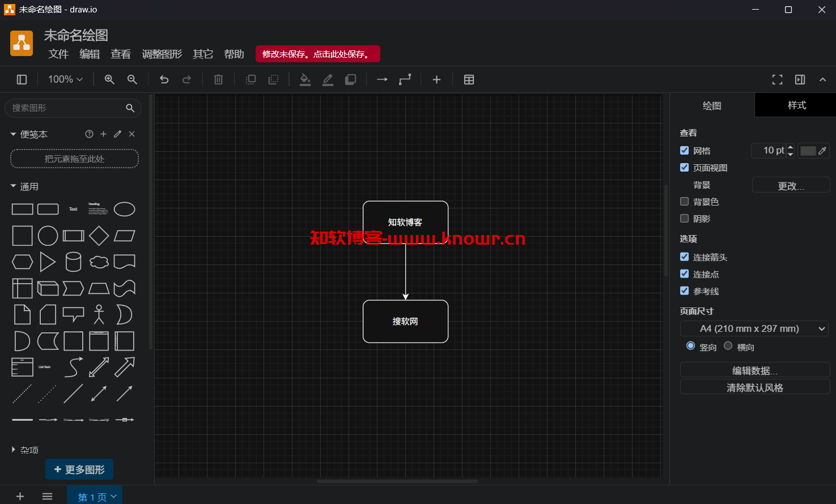
Task: Select the curved S connector shape
Action: coord(73,367)
